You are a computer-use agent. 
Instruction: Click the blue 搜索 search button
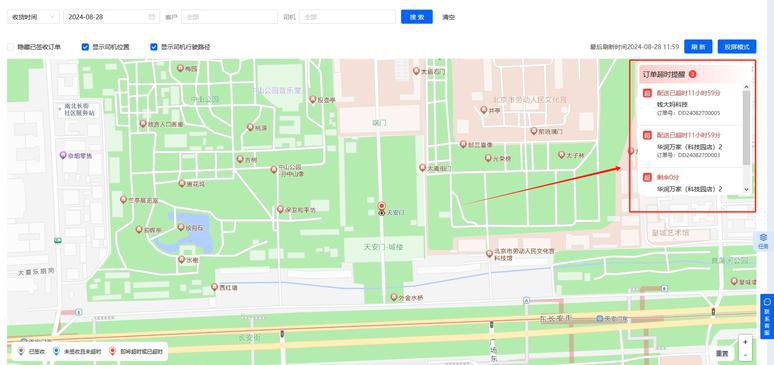(417, 17)
